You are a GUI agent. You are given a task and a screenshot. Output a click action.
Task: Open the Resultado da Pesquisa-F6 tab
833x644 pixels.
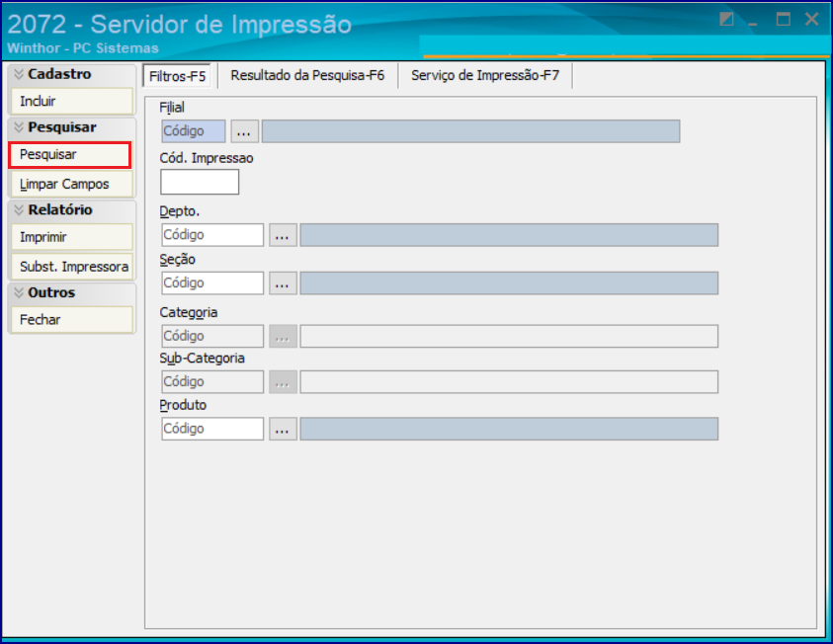point(307,75)
